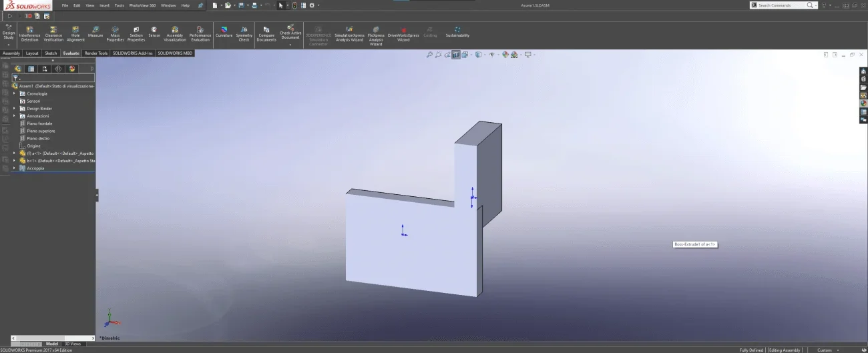868x353 pixels.
Task: Expand the Cronologia tree node
Action: click(x=14, y=93)
